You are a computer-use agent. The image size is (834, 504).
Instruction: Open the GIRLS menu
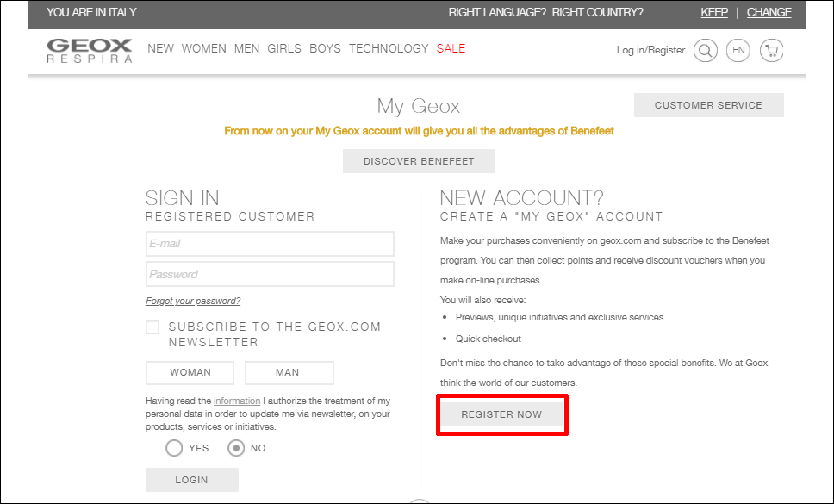[x=284, y=48]
